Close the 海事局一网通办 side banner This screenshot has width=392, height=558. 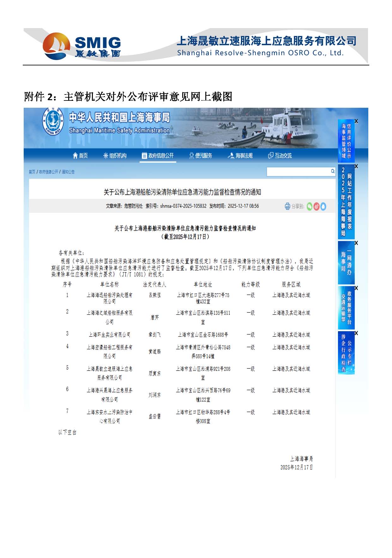[356, 243]
